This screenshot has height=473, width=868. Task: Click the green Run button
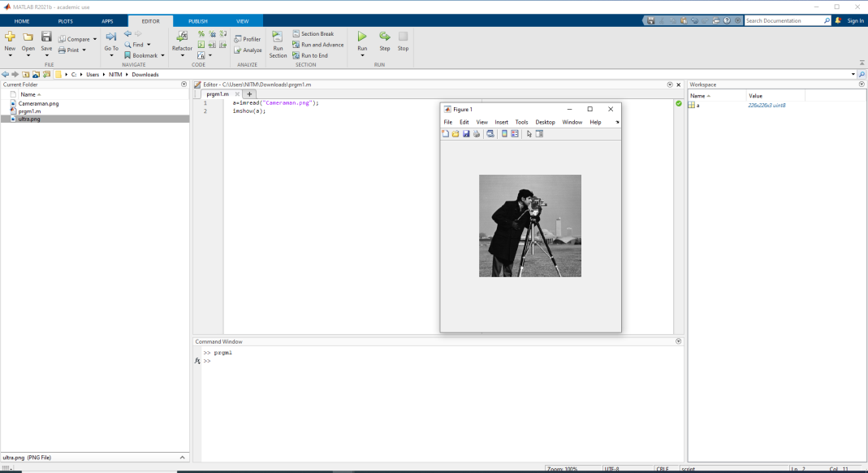[362, 37]
